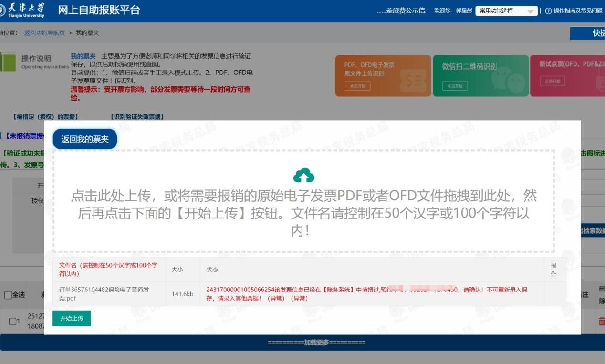Image resolution: width=605 pixels, height=364 pixels.
Task: Open the 常用功能选择 dropdown
Action: [506, 11]
